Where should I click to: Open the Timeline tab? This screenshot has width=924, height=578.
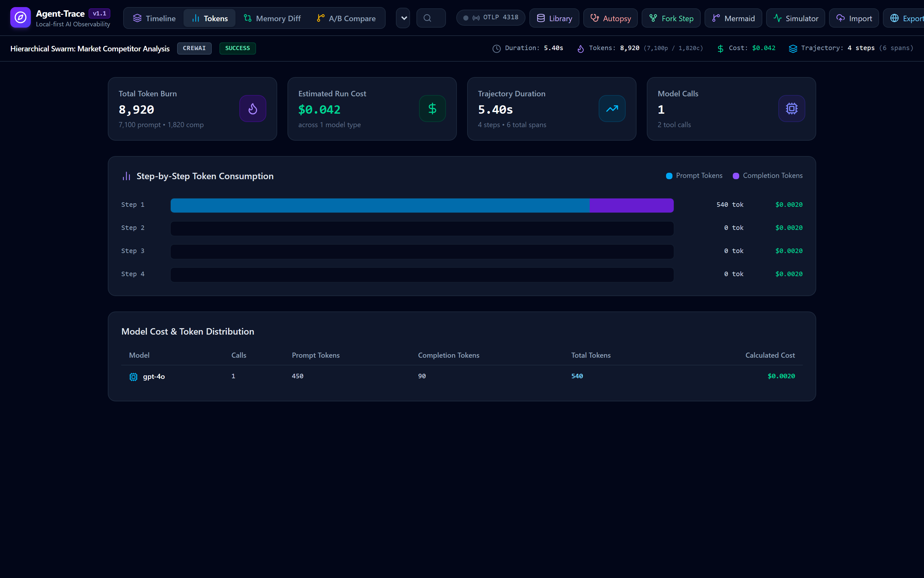[x=154, y=18]
